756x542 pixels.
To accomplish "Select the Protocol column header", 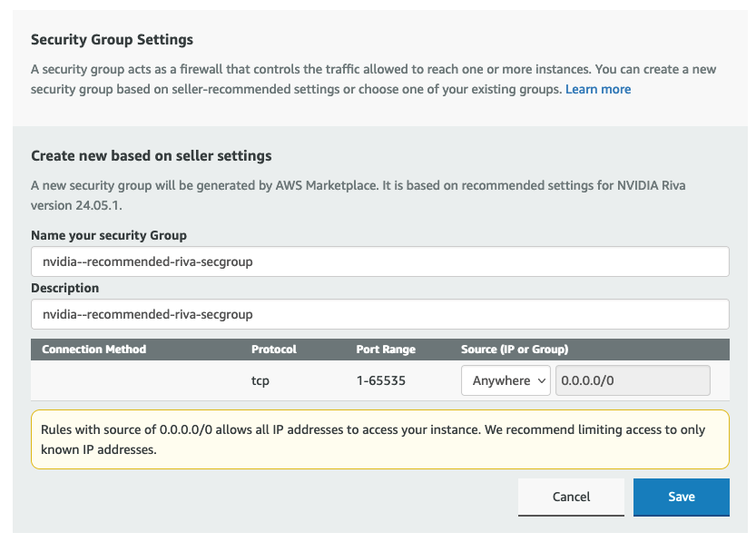I will pyautogui.click(x=273, y=349).
